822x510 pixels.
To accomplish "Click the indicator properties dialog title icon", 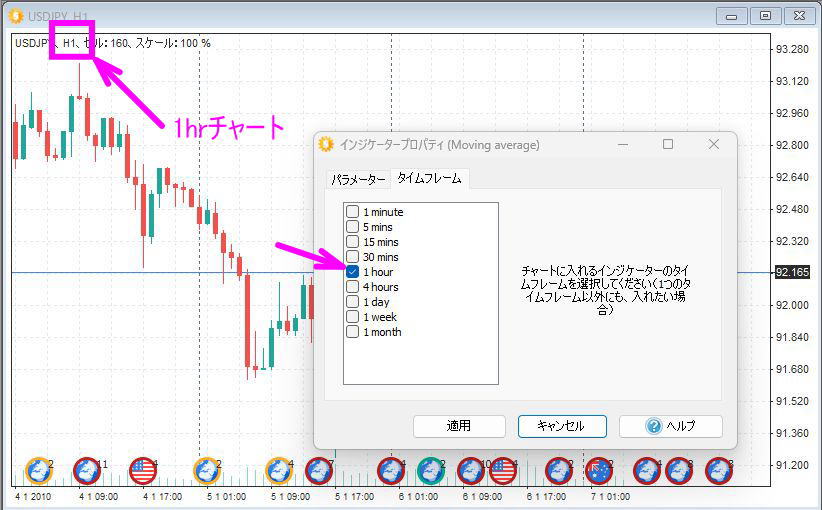I will [326, 144].
